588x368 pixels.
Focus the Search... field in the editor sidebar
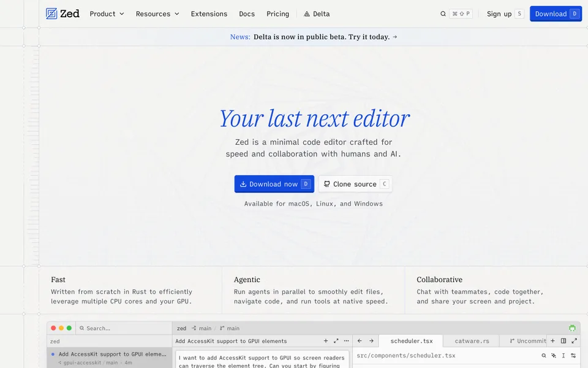pyautogui.click(x=124, y=328)
